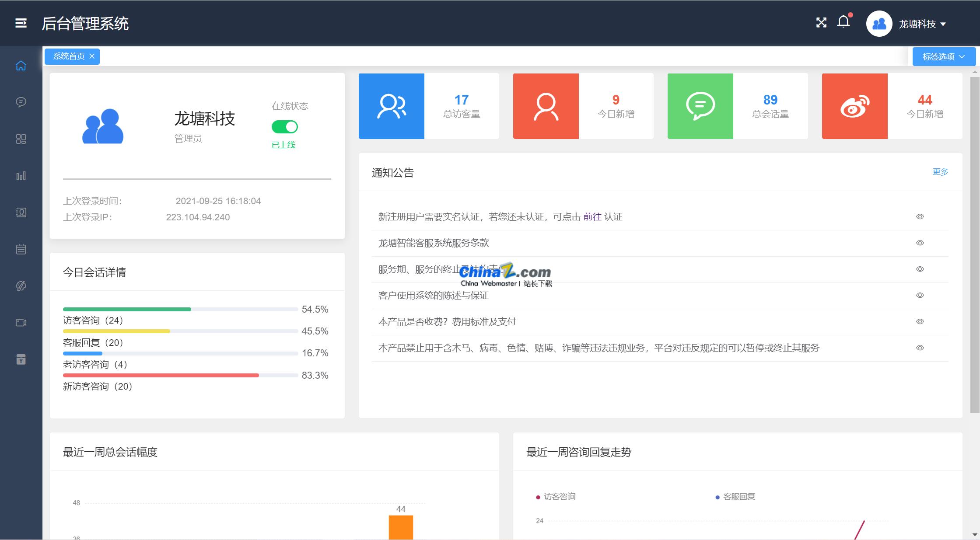This screenshot has width=980, height=540.
Task: Open 客户使用系统的陈述与保证 notice
Action: tap(434, 295)
